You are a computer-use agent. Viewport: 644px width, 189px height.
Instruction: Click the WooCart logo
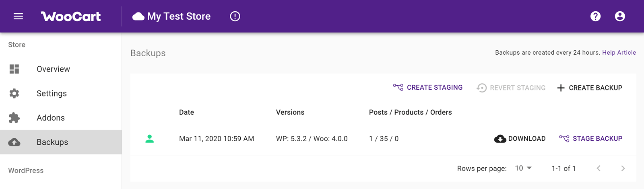(71, 16)
